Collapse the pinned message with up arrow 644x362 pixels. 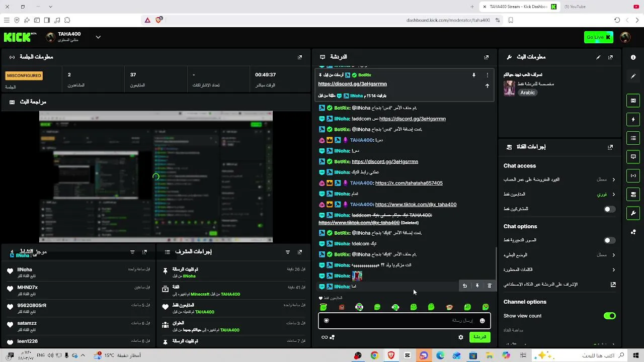click(x=487, y=86)
